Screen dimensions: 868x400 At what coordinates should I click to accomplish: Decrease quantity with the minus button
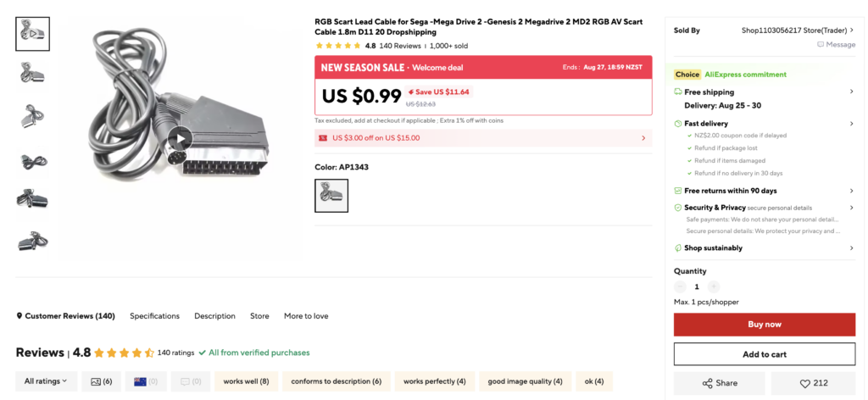pos(680,286)
